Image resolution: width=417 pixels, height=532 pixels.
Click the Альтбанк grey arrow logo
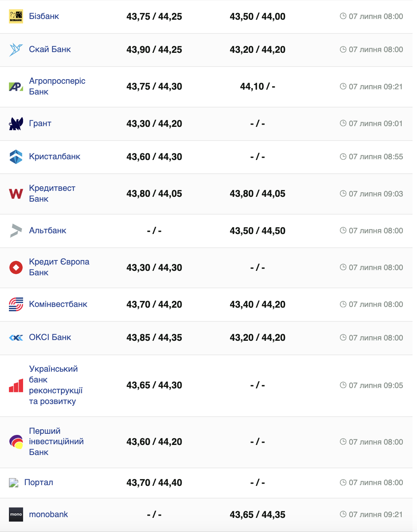[x=16, y=231]
